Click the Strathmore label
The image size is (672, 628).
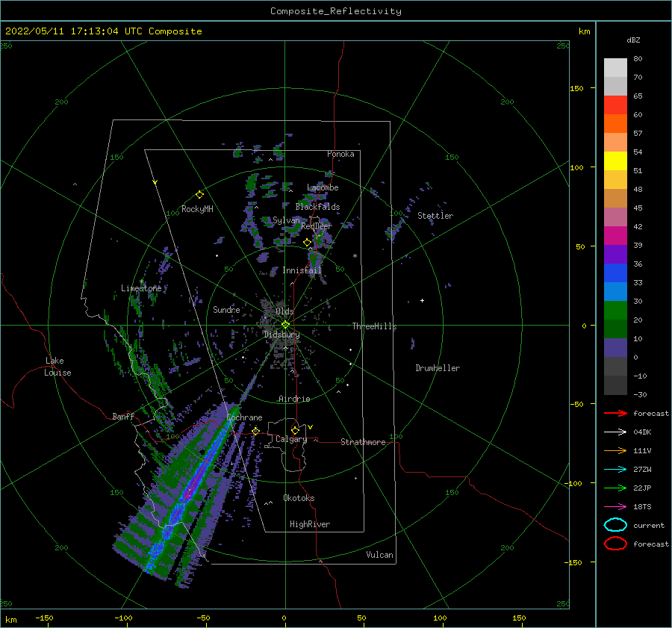(x=363, y=442)
